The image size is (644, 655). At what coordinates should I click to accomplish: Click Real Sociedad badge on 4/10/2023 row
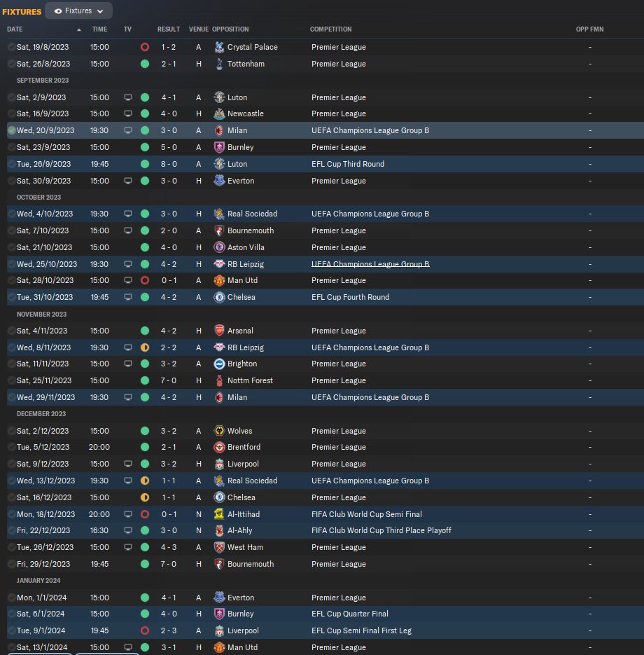219,214
